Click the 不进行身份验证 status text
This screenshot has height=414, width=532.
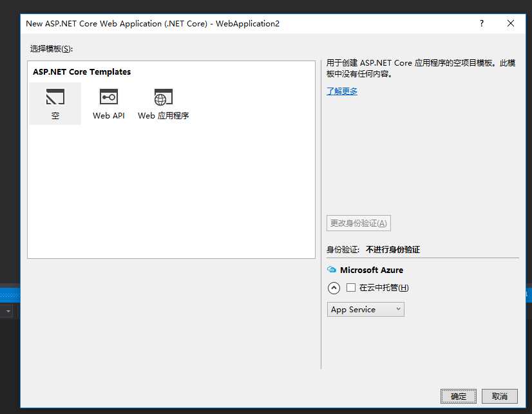coord(392,250)
